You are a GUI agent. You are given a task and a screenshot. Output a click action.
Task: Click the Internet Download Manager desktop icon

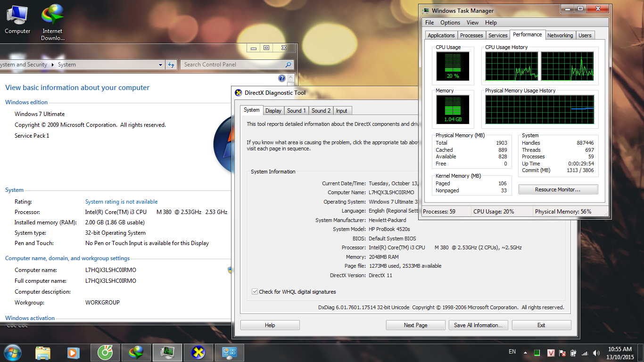(x=52, y=23)
